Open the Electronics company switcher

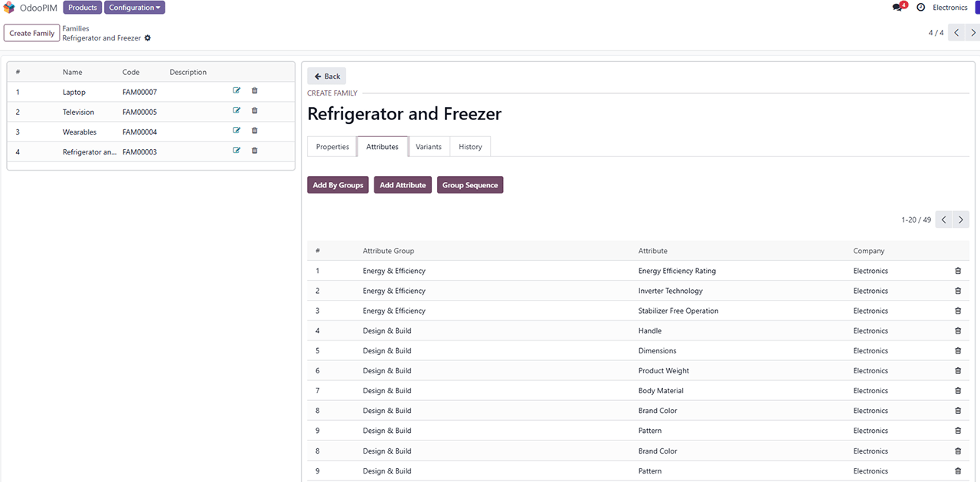coord(949,8)
